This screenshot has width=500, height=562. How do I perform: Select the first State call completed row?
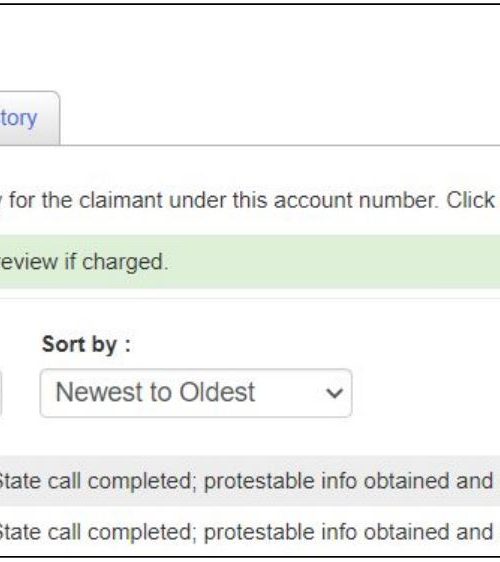[x=250, y=481]
